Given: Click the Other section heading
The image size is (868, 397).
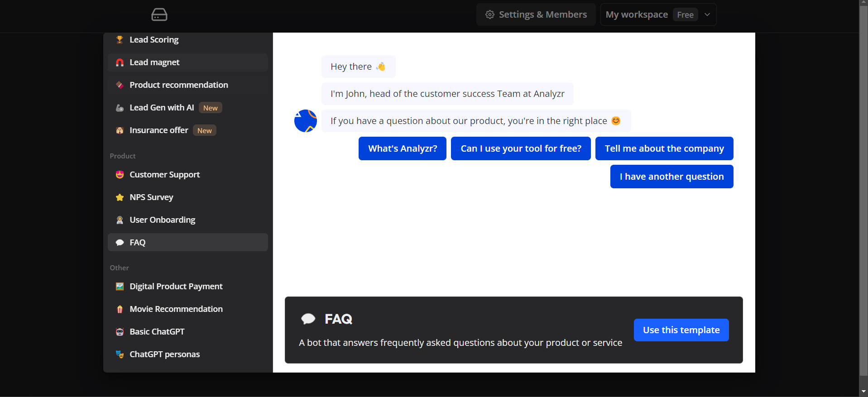Looking at the screenshot, I should (x=120, y=268).
